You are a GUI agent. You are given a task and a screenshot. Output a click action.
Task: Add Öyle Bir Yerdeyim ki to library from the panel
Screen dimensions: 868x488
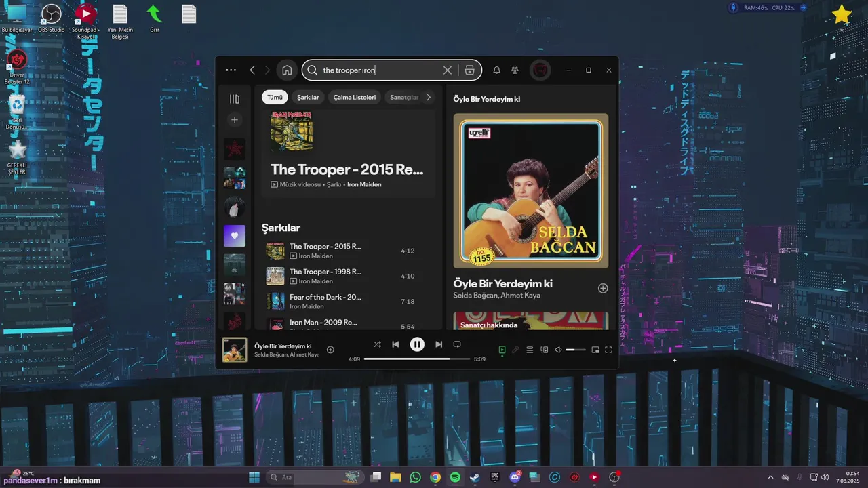point(603,288)
